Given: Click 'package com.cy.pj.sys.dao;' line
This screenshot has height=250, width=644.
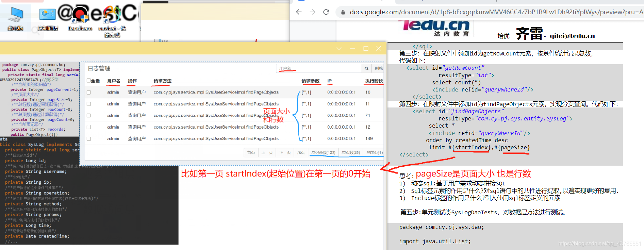Looking at the screenshot, I should click(442, 227).
